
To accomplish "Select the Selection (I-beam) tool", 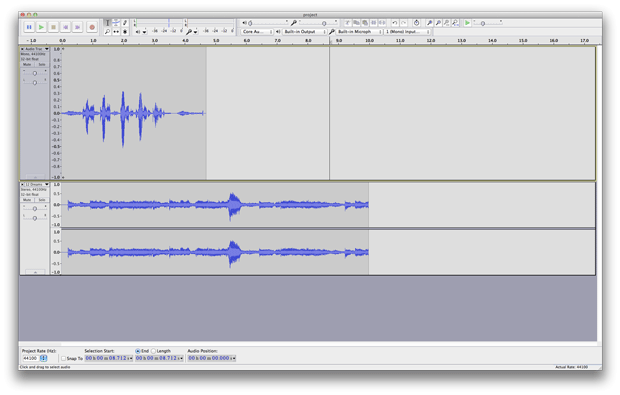I will [107, 23].
